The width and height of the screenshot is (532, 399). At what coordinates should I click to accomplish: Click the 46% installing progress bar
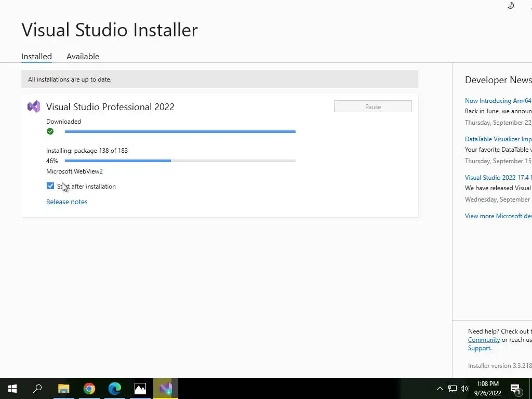pyautogui.click(x=180, y=161)
